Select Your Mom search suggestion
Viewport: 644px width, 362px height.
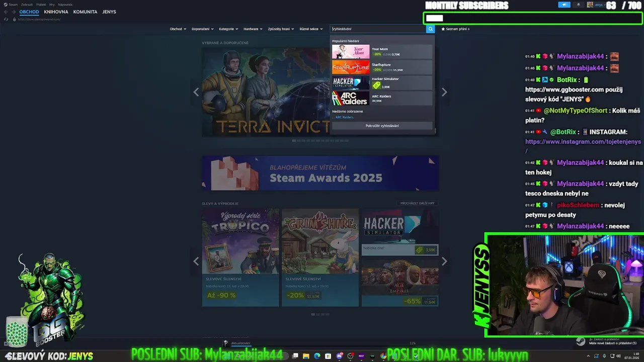(x=382, y=52)
